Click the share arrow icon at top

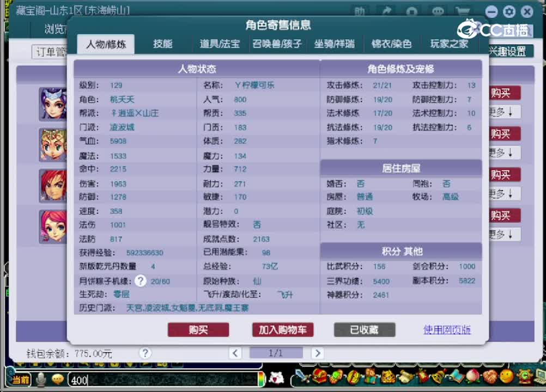tap(387, 11)
